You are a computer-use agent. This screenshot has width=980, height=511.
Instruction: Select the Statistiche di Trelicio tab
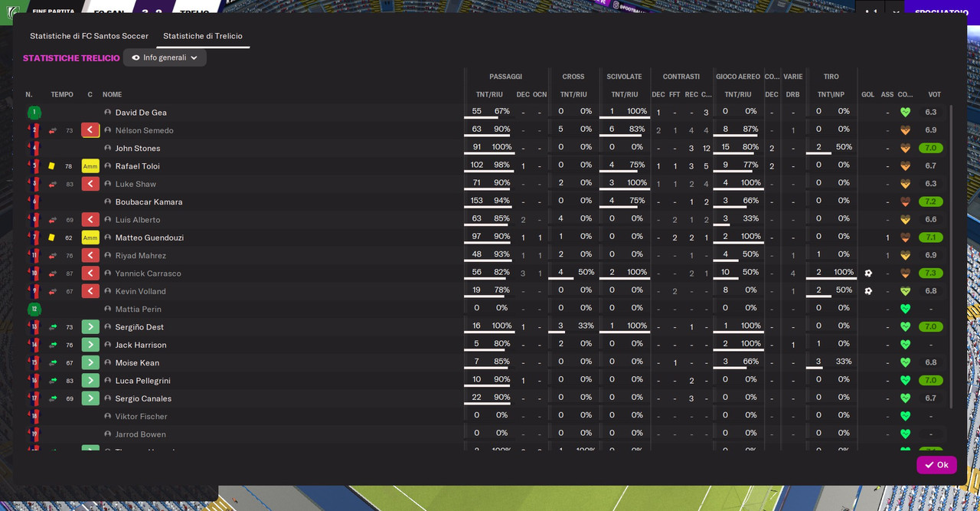203,36
